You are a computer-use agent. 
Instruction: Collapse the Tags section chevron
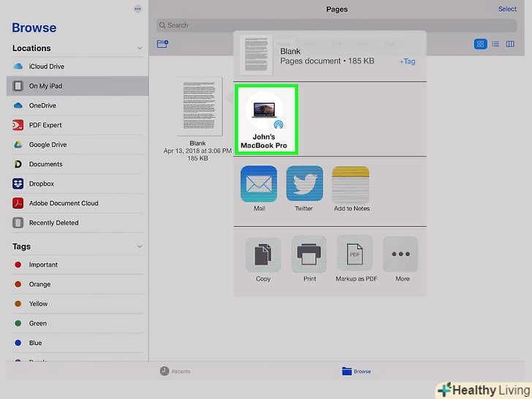click(x=140, y=246)
